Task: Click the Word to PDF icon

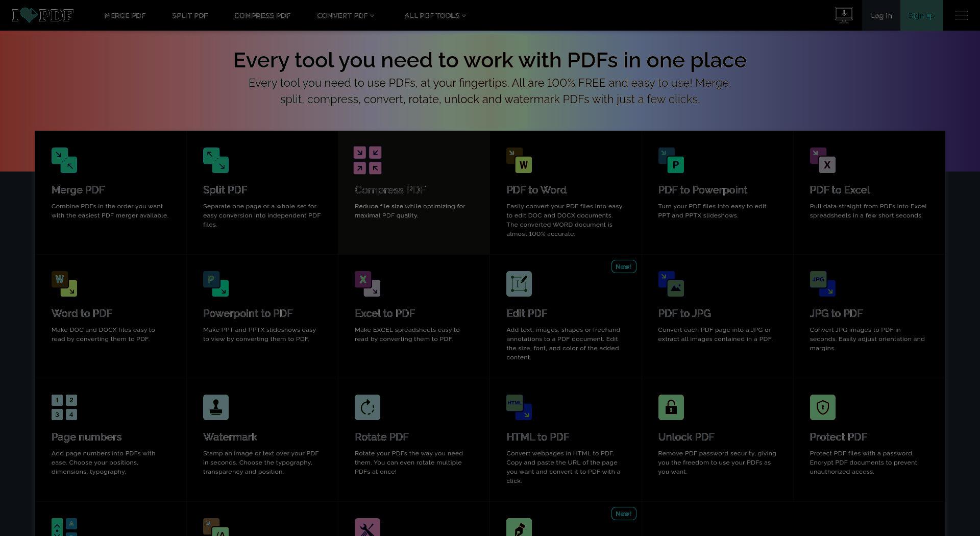Action: [x=64, y=284]
